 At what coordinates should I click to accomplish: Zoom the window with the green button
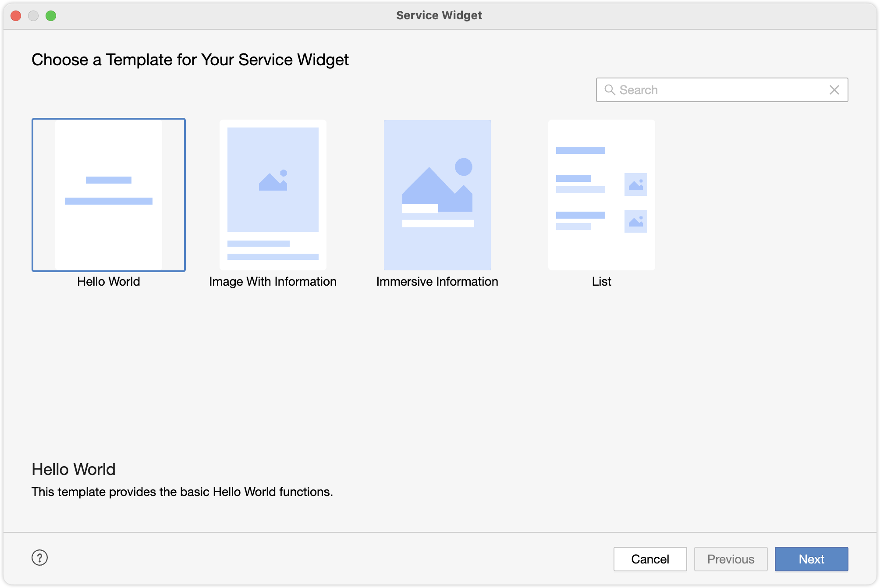(51, 16)
